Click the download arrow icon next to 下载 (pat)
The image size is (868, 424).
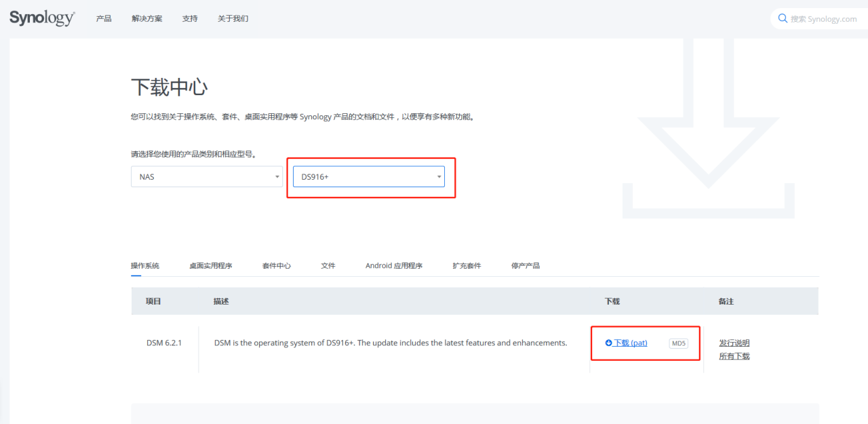pyautogui.click(x=608, y=343)
